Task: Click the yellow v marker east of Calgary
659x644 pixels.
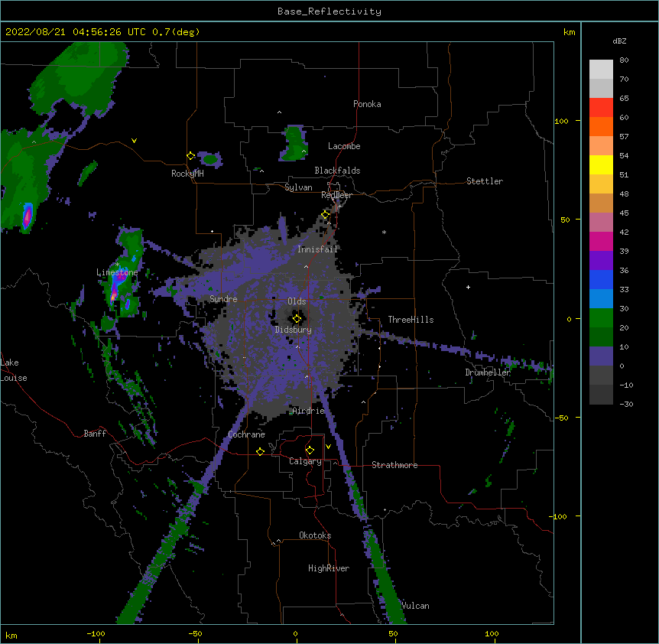Action: coord(328,447)
